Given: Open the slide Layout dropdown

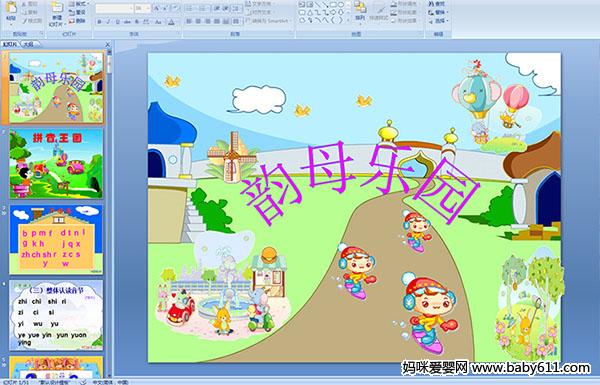Looking at the screenshot, I should point(78,4).
